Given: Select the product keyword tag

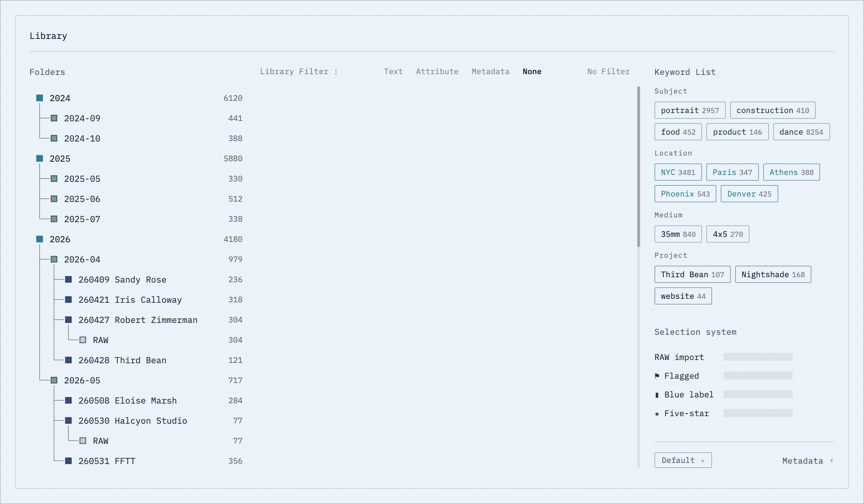Looking at the screenshot, I should [737, 132].
